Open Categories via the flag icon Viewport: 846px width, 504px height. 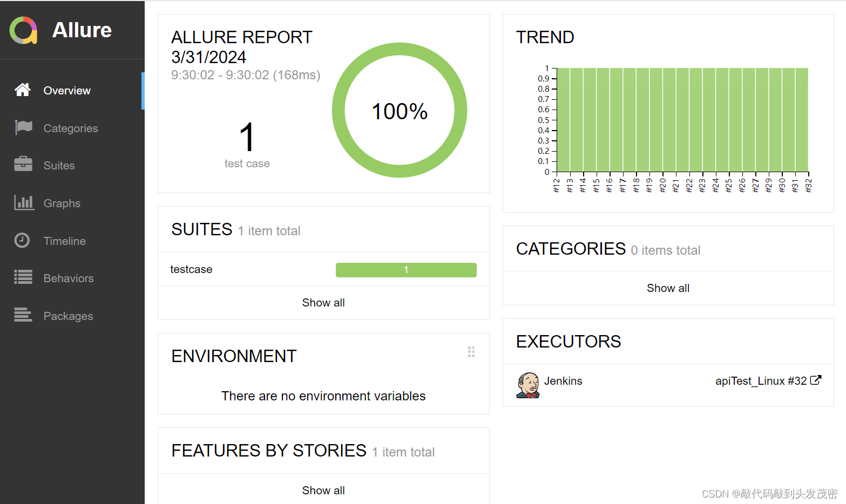coord(23,128)
